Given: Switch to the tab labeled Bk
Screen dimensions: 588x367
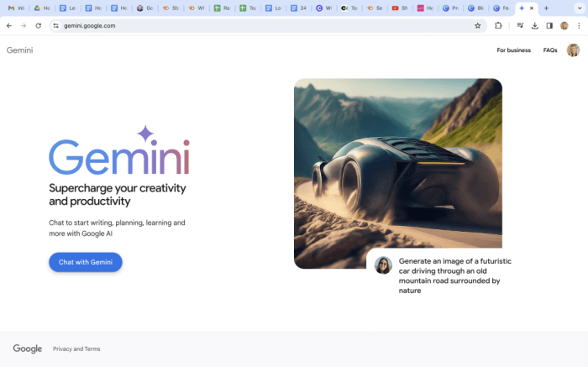Looking at the screenshot, I should pyautogui.click(x=476, y=8).
